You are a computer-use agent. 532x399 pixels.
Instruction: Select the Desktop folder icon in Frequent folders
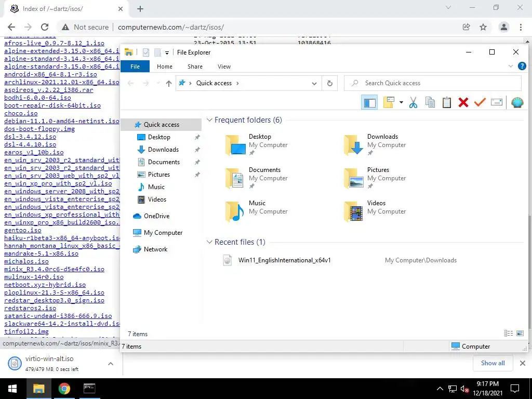pyautogui.click(x=236, y=145)
